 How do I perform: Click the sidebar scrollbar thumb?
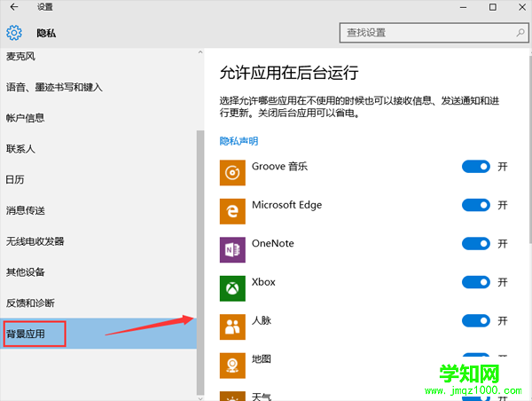(x=200, y=263)
